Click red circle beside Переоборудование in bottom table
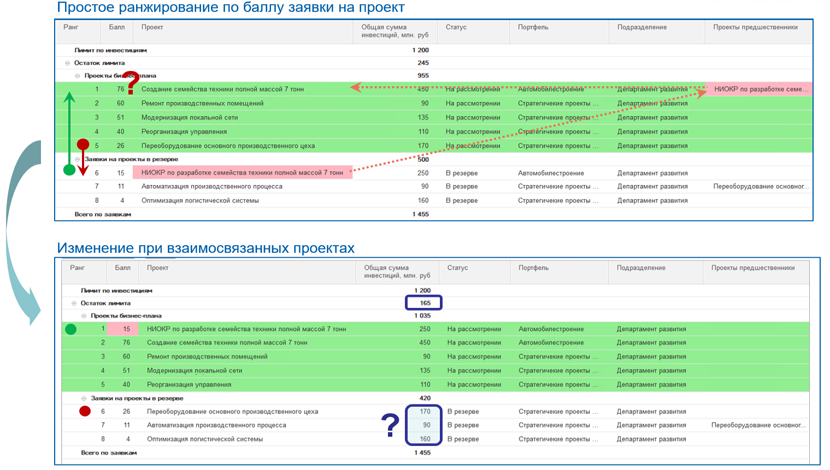 [85, 411]
